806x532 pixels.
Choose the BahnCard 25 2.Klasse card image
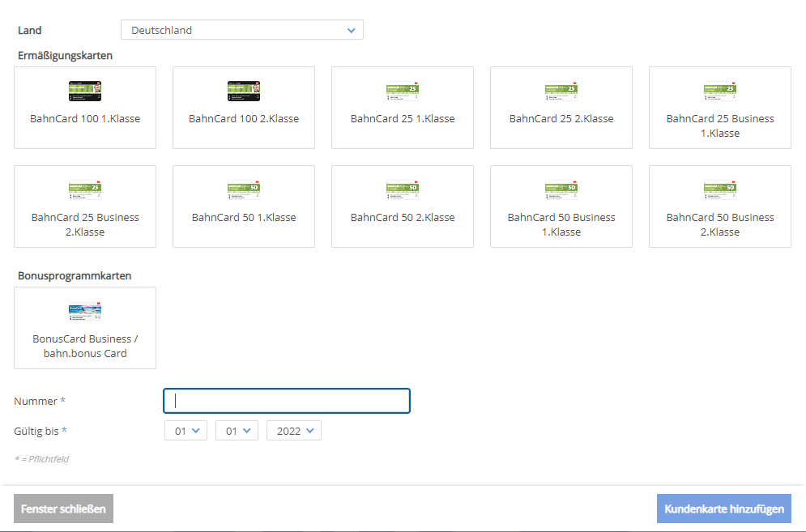pyautogui.click(x=561, y=91)
